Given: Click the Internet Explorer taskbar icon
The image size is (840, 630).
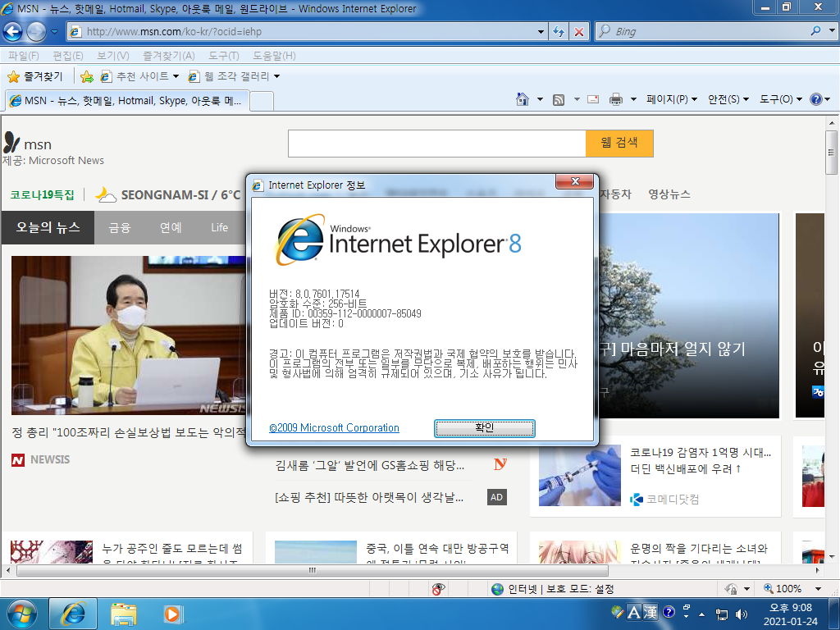Looking at the screenshot, I should coord(73,614).
